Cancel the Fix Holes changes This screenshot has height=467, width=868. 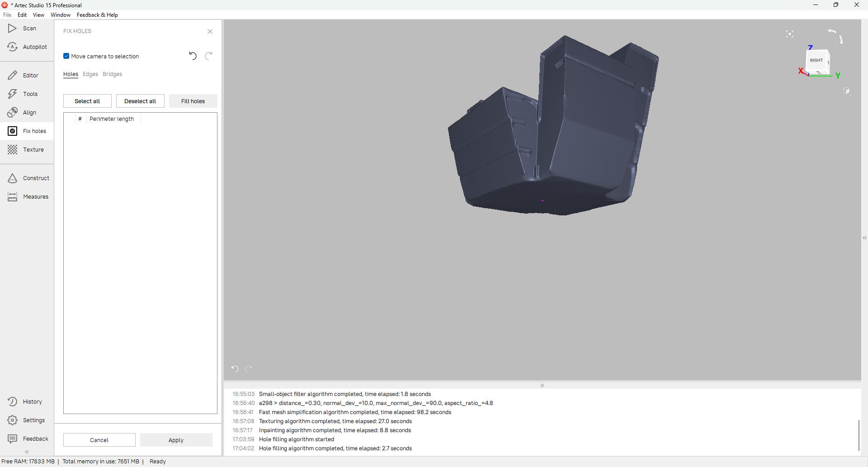[x=99, y=440]
